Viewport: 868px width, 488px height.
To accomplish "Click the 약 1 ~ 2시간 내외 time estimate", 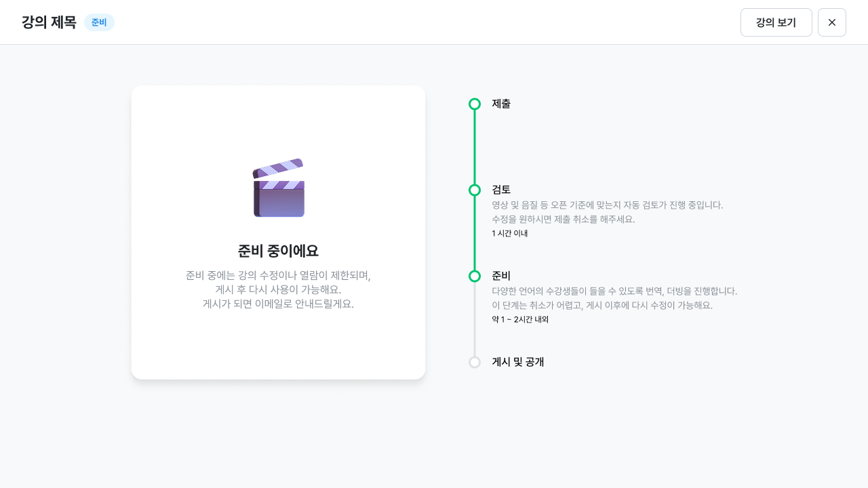I will tap(519, 319).
